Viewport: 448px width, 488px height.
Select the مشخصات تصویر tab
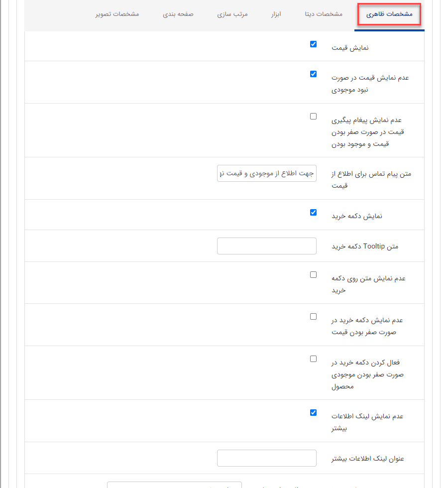pos(117,14)
